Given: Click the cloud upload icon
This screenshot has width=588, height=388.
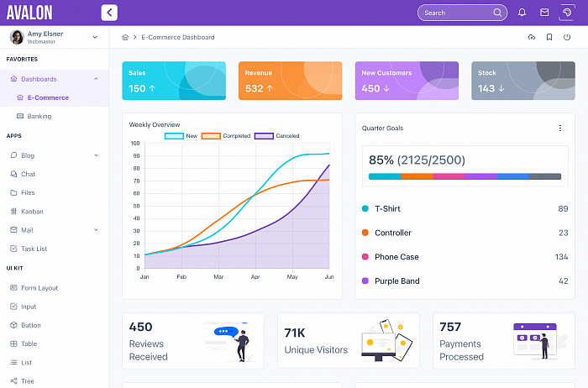Looking at the screenshot, I should pos(532,37).
